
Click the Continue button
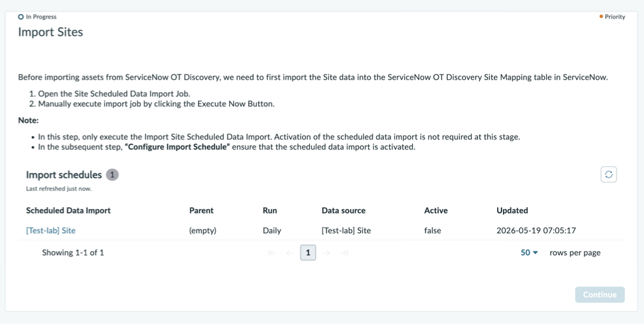pos(600,295)
